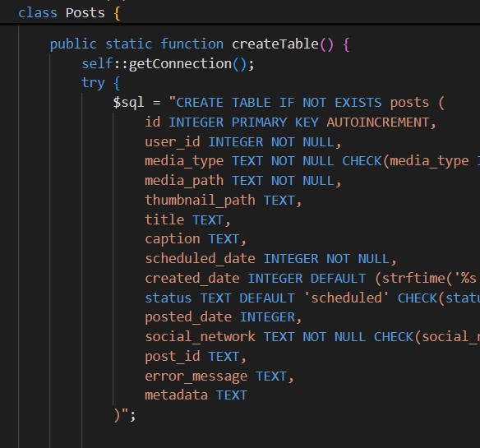Click title column name
The image size is (480, 448).
pos(164,220)
